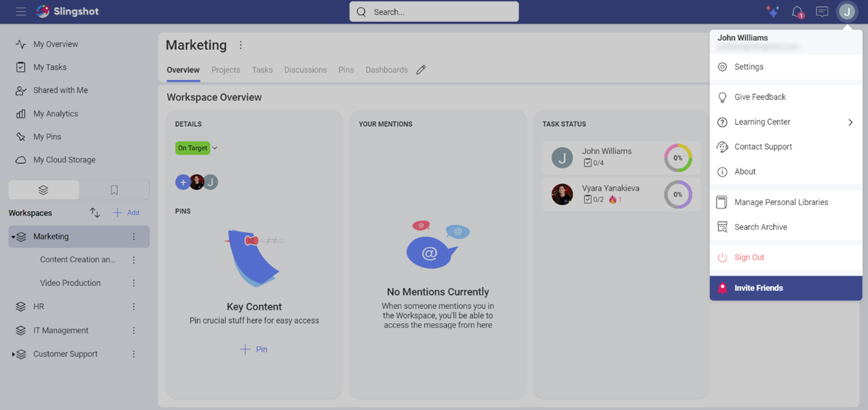Open Marketing title more options

coord(241,45)
